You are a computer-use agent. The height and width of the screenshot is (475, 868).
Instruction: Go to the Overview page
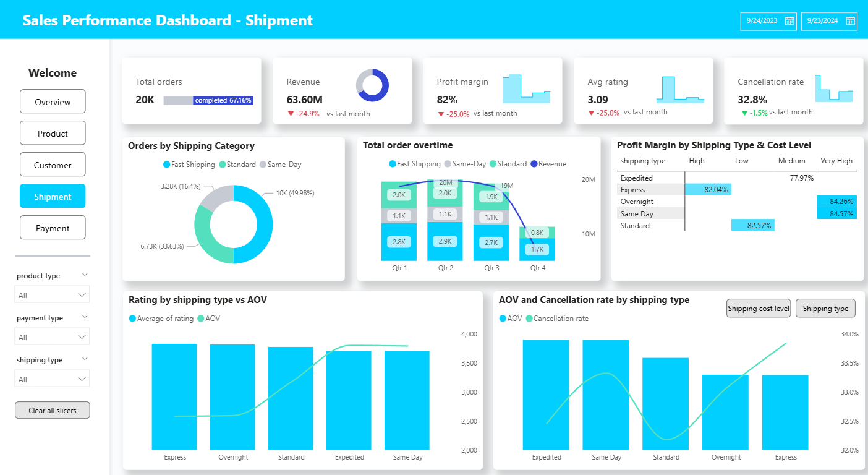click(53, 102)
